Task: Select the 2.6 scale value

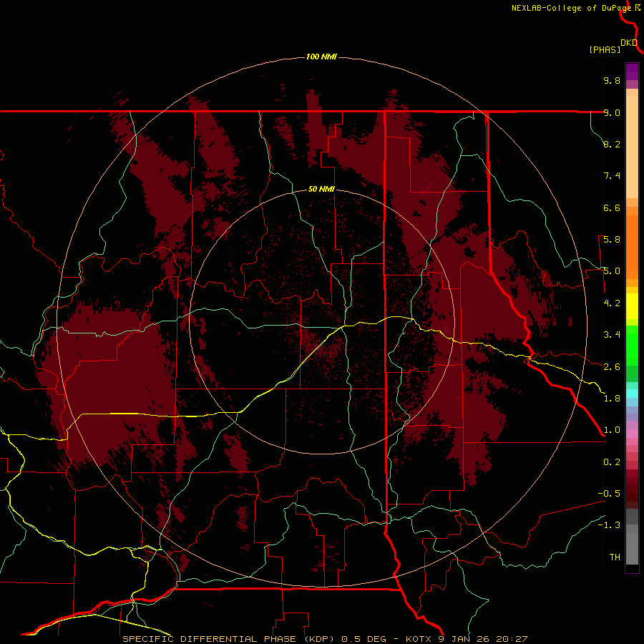Action: pyautogui.click(x=612, y=367)
